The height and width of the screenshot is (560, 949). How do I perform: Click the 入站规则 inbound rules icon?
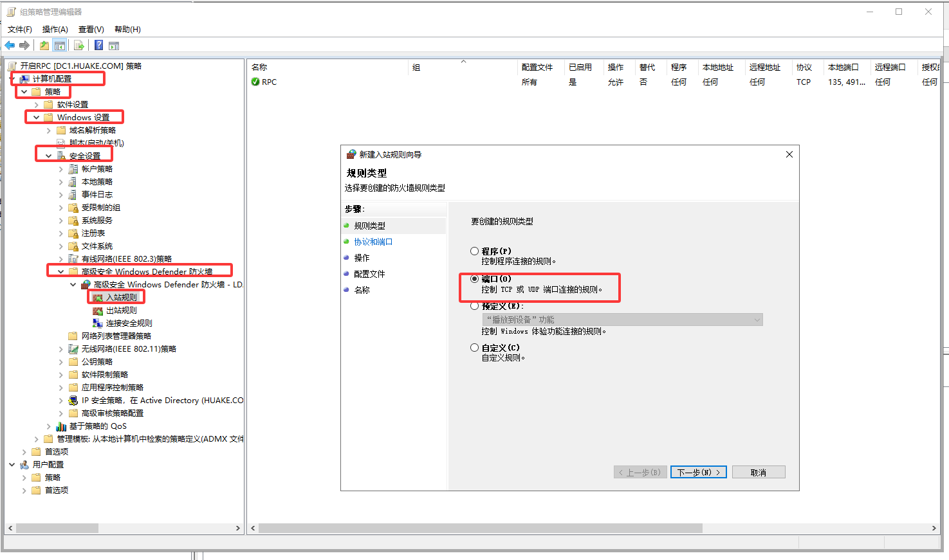(x=98, y=298)
